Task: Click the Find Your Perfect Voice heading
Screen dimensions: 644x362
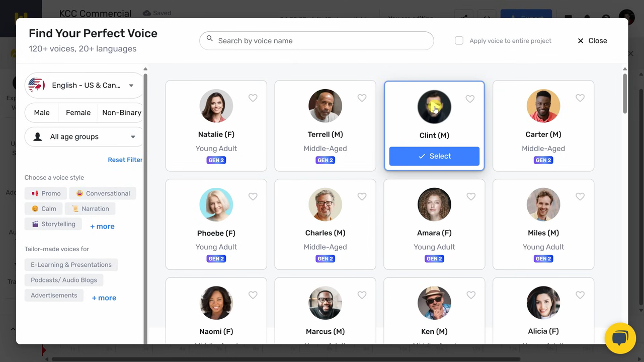Action: coord(93,33)
